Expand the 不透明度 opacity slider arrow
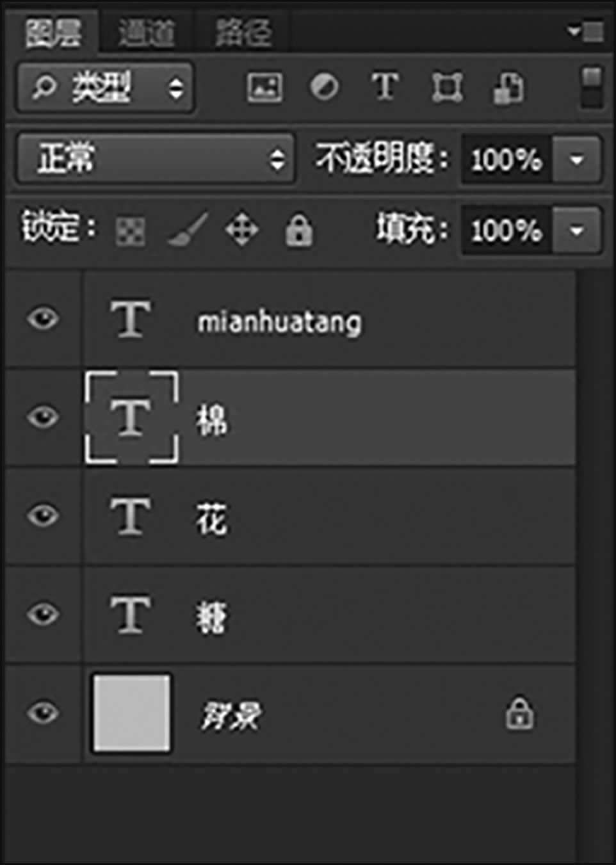 pos(577,159)
